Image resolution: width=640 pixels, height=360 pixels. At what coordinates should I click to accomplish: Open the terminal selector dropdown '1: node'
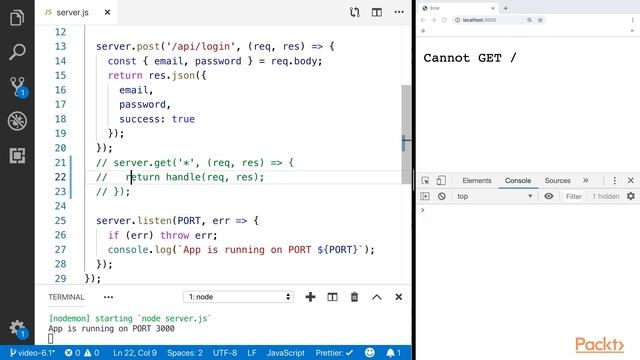coord(238,297)
